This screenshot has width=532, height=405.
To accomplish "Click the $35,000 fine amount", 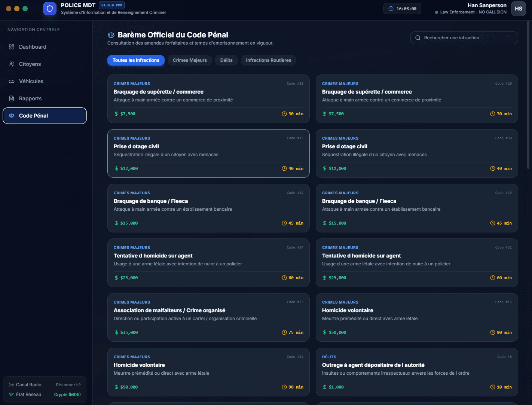I will pyautogui.click(x=129, y=332).
